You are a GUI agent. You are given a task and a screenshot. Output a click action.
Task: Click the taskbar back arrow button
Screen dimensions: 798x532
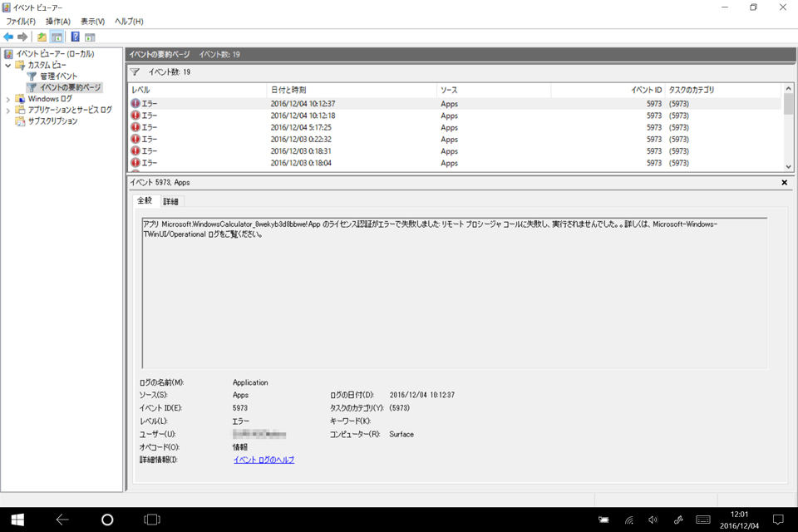click(x=62, y=520)
